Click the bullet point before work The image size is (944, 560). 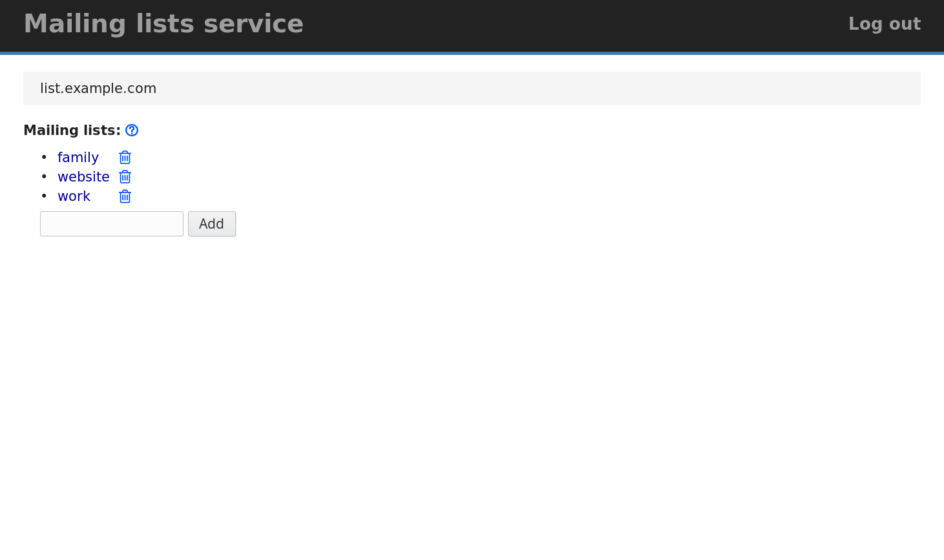click(44, 196)
